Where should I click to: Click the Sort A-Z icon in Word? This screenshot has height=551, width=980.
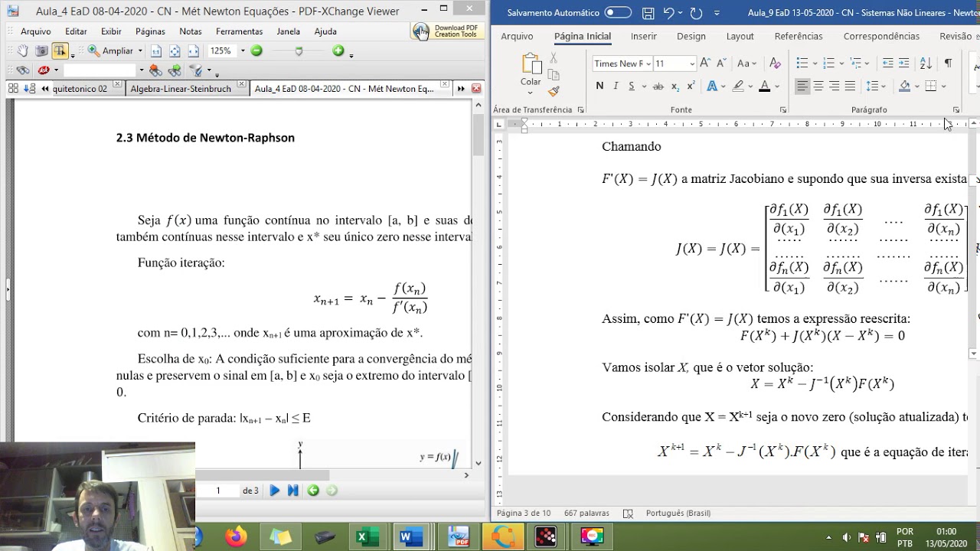click(926, 64)
